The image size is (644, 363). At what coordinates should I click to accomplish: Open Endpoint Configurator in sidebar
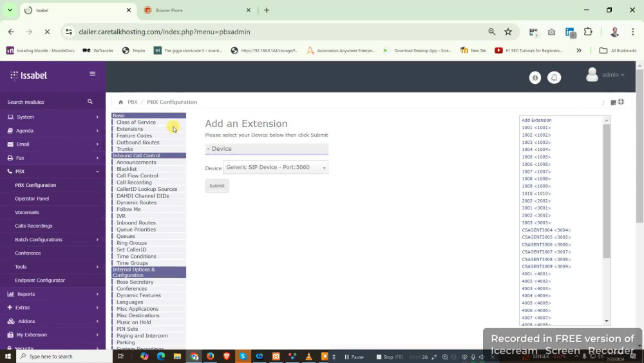(x=40, y=280)
